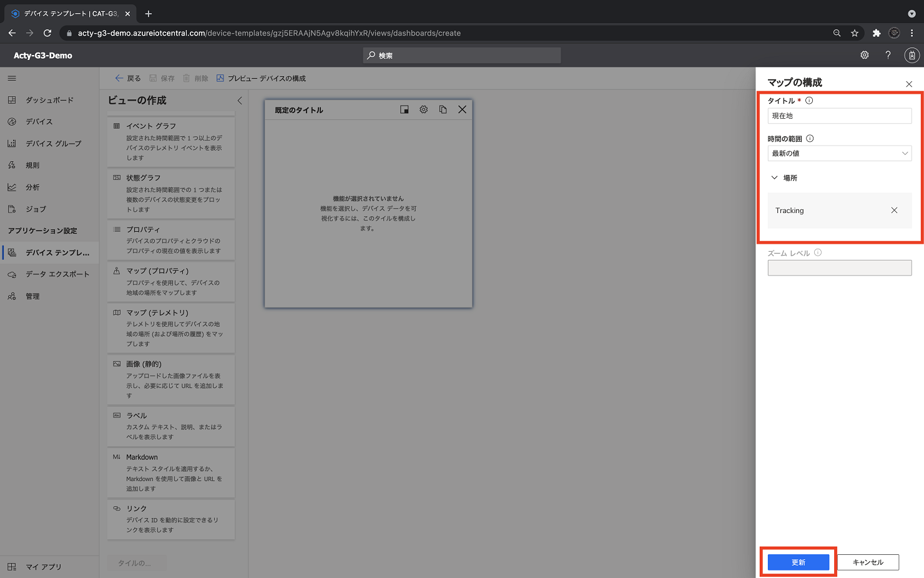Open ジョブ in the sidebar
924x578 pixels.
tap(49, 209)
